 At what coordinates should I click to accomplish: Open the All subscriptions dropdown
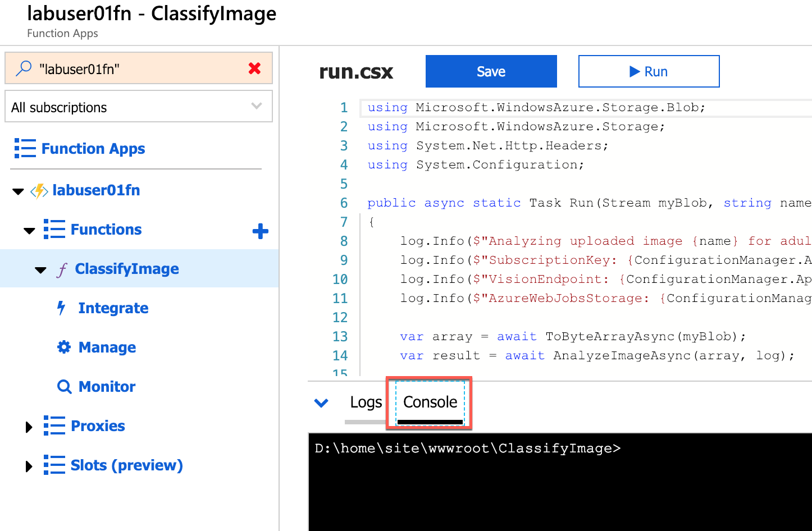[139, 106]
